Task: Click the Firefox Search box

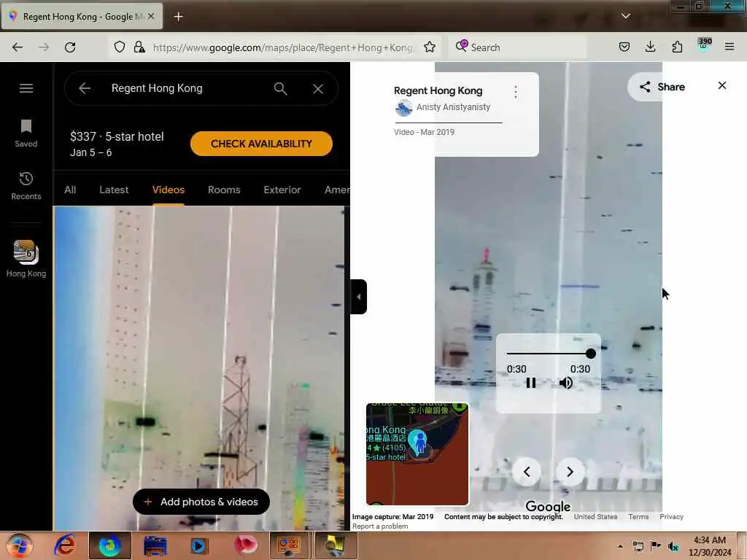Action: [x=517, y=47]
